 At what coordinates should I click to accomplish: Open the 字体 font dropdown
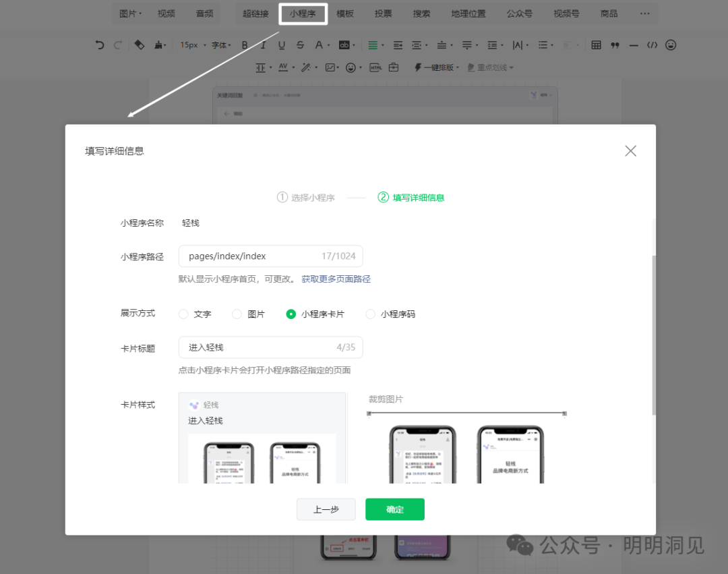pyautogui.click(x=222, y=45)
